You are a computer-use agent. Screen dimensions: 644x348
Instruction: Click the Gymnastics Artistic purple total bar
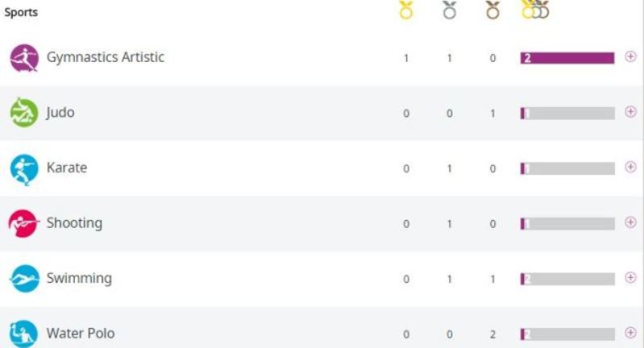coord(568,58)
